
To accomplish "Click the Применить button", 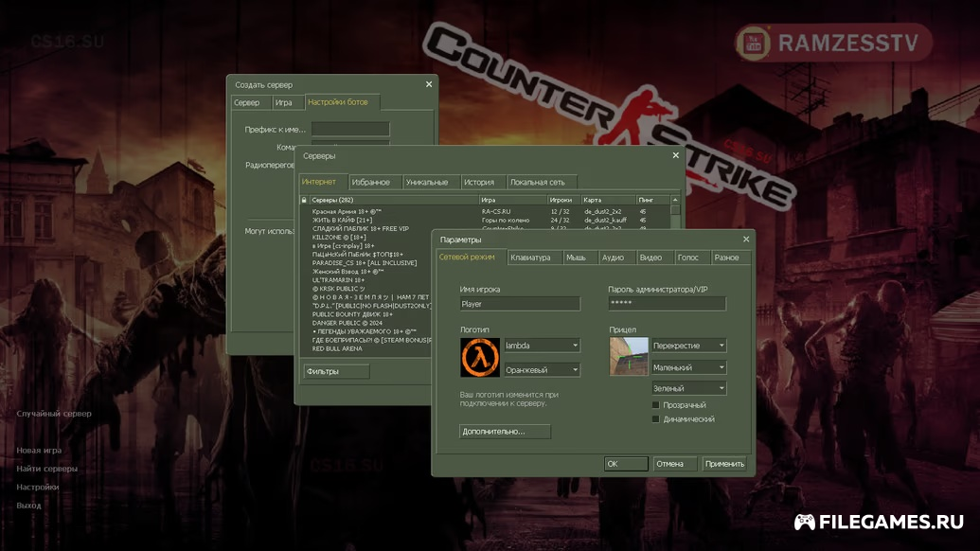I will point(724,464).
